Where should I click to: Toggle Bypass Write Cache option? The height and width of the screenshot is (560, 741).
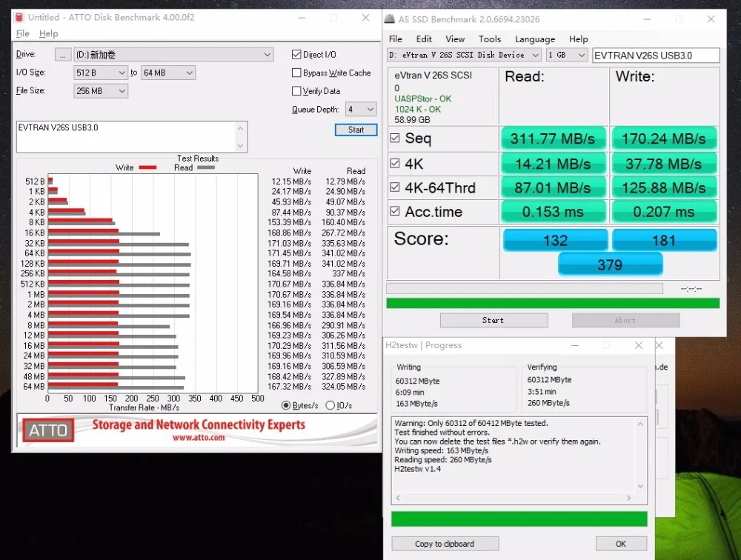click(296, 73)
